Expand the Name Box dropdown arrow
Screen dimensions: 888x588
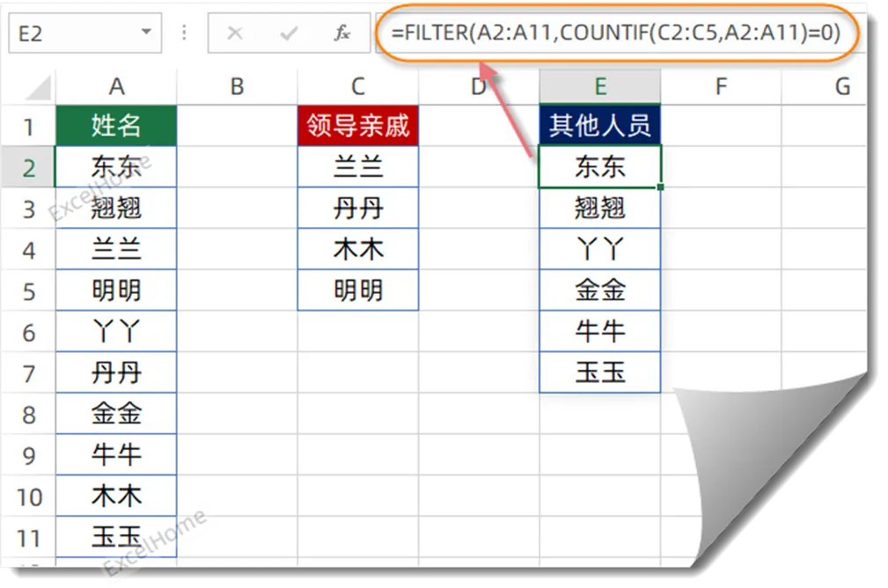[146, 32]
